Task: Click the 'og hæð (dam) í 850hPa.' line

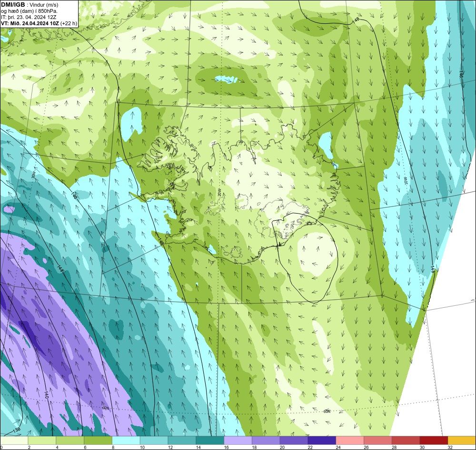Action: 29,11
